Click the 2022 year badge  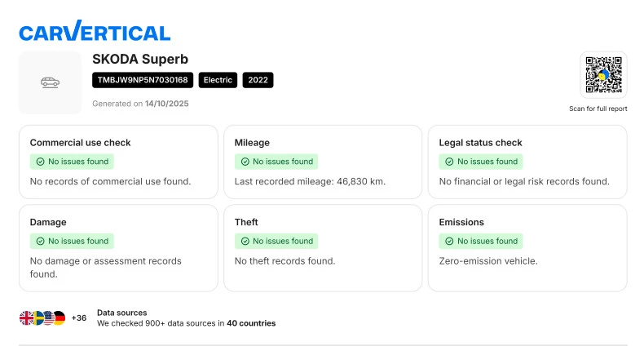coord(258,80)
